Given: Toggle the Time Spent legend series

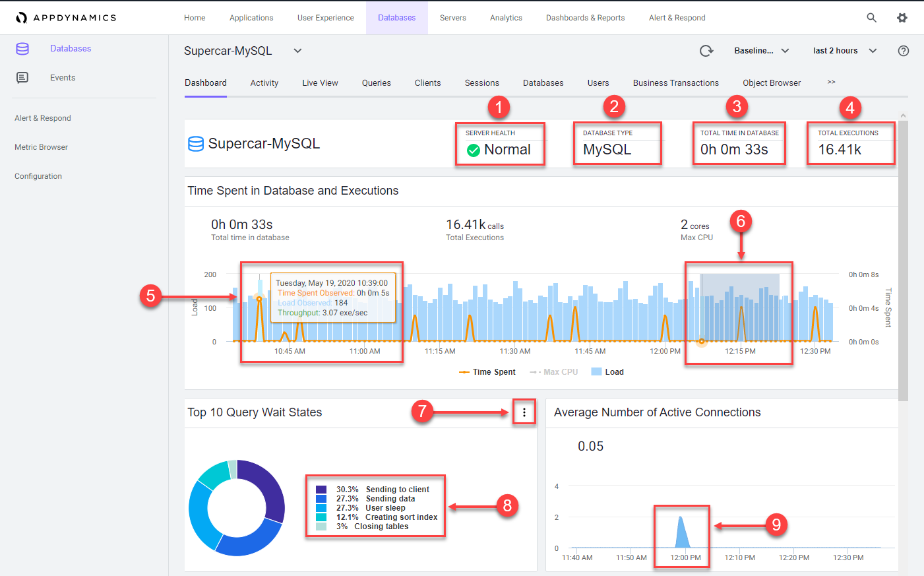Looking at the screenshot, I should (x=487, y=372).
